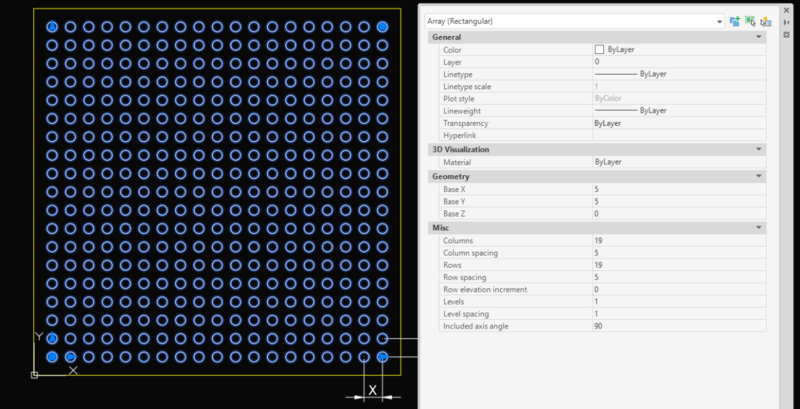Collapse the 3D Visualization section
The image size is (800, 409).
759,149
